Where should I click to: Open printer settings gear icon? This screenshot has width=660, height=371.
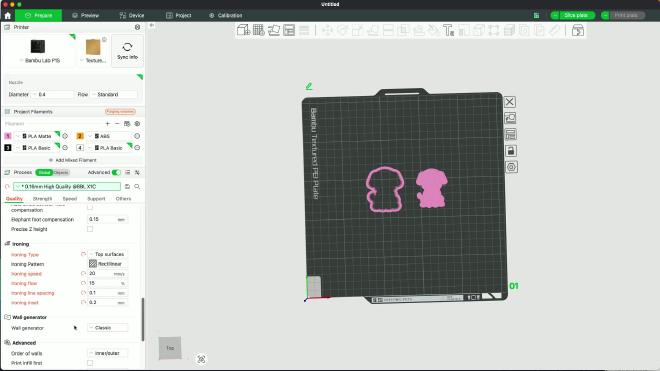tap(137, 27)
